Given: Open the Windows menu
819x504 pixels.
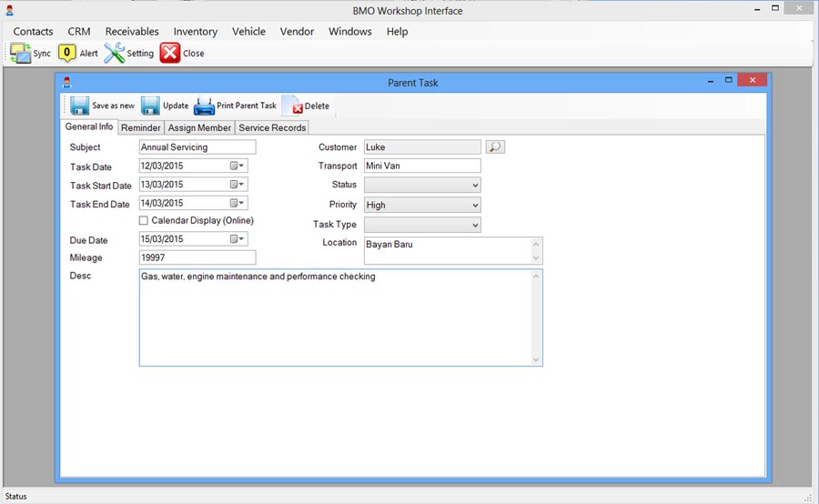Looking at the screenshot, I should tap(350, 31).
